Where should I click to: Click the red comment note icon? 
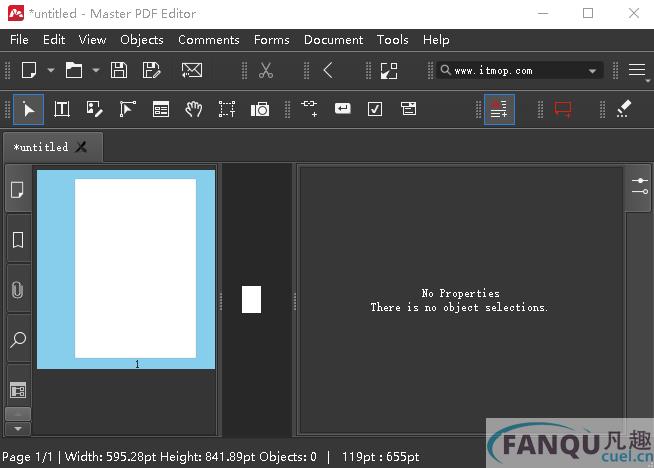pyautogui.click(x=563, y=110)
